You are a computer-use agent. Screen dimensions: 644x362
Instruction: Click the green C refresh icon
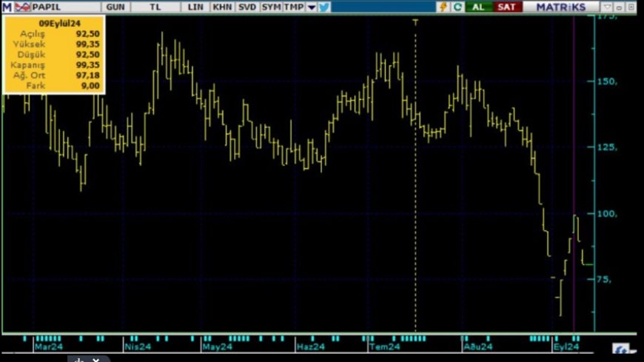(x=457, y=7)
